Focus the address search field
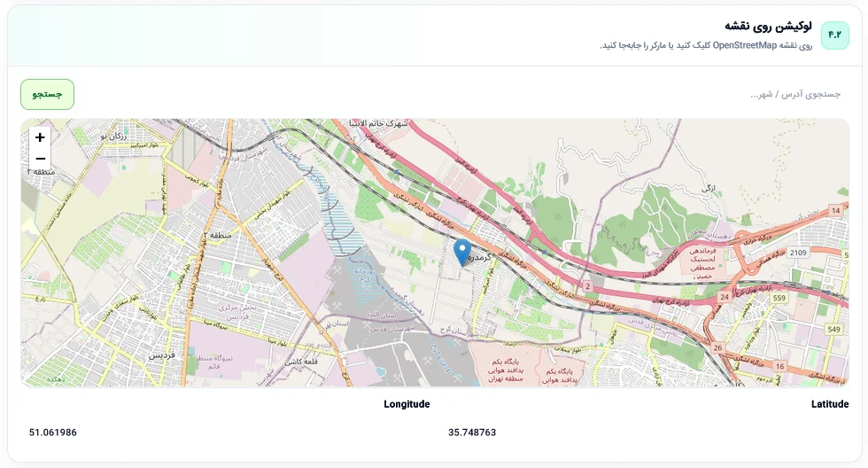 coord(465,94)
